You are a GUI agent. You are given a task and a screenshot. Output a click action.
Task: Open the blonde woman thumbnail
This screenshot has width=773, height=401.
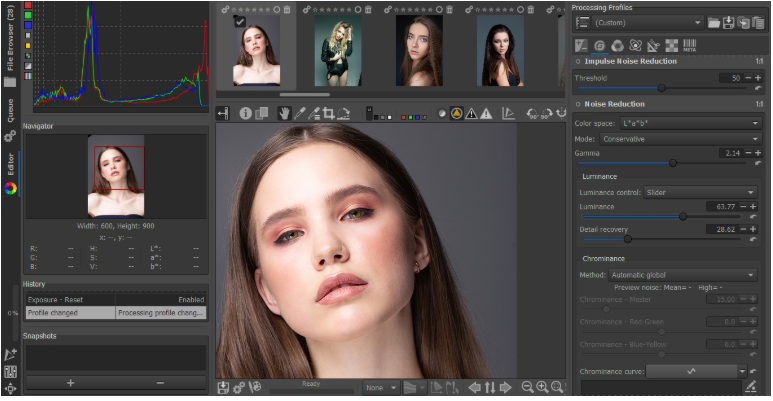[x=338, y=50]
